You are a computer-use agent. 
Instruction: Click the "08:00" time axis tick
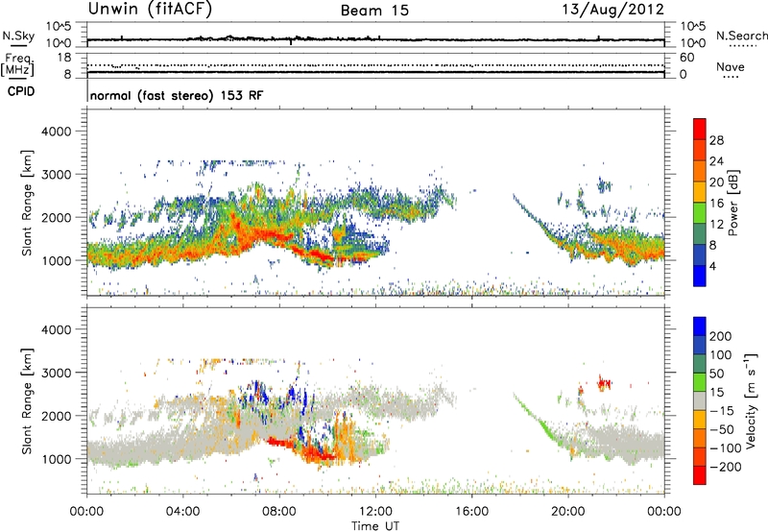(x=279, y=512)
